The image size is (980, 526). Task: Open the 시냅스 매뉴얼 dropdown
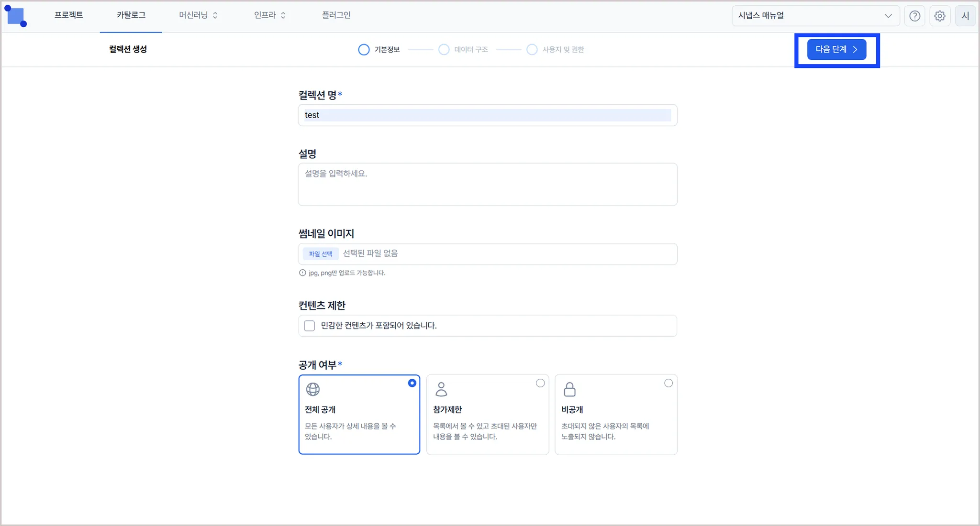click(x=815, y=16)
